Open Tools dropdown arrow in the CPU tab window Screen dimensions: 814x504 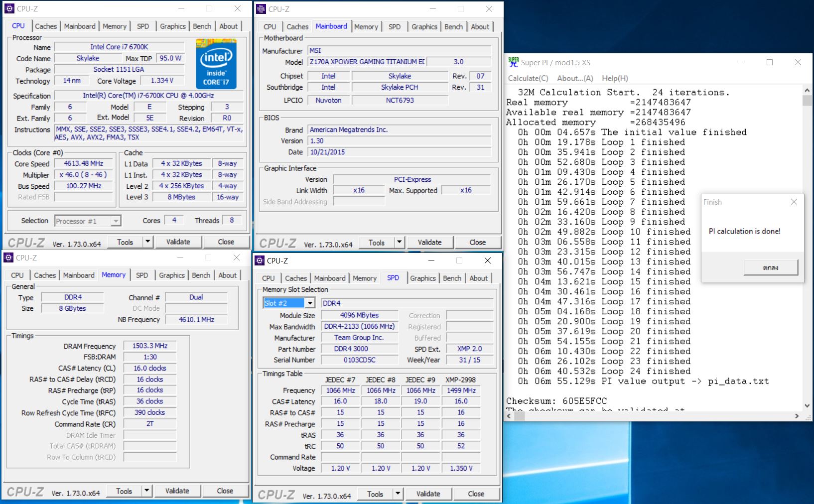click(147, 242)
